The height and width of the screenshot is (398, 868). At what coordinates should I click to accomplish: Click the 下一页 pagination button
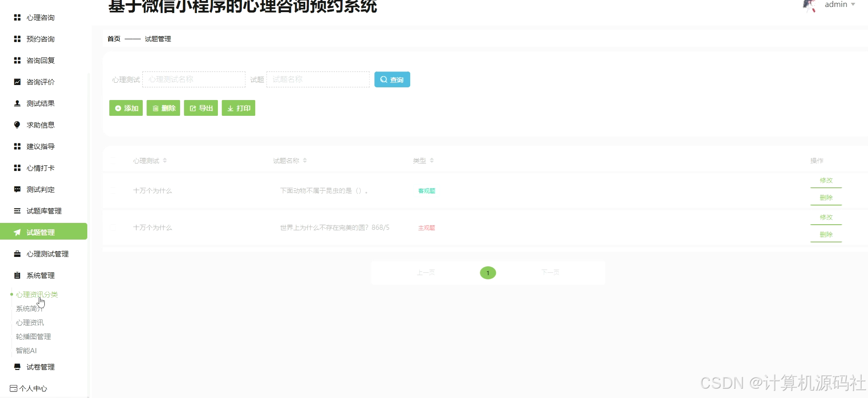(x=550, y=272)
